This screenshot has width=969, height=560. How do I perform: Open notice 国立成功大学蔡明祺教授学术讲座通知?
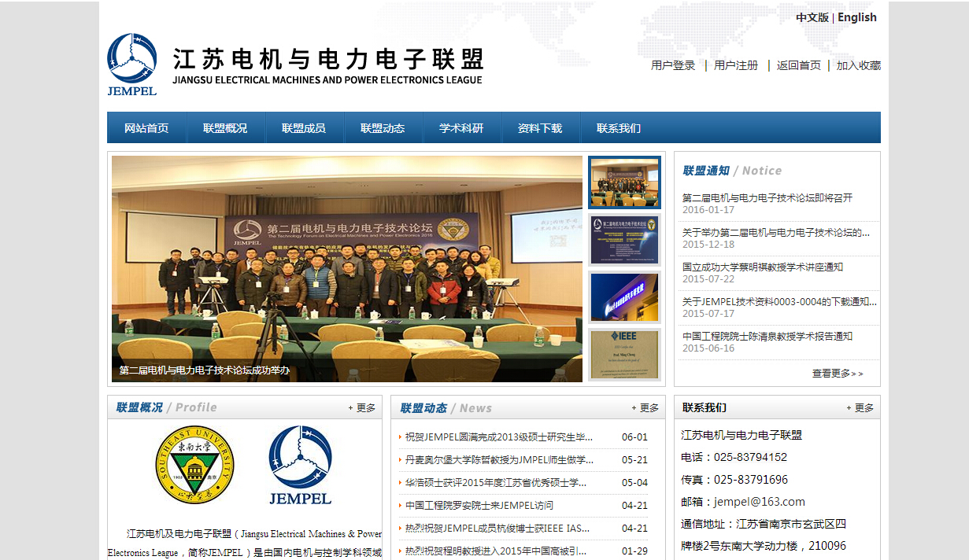(x=763, y=267)
